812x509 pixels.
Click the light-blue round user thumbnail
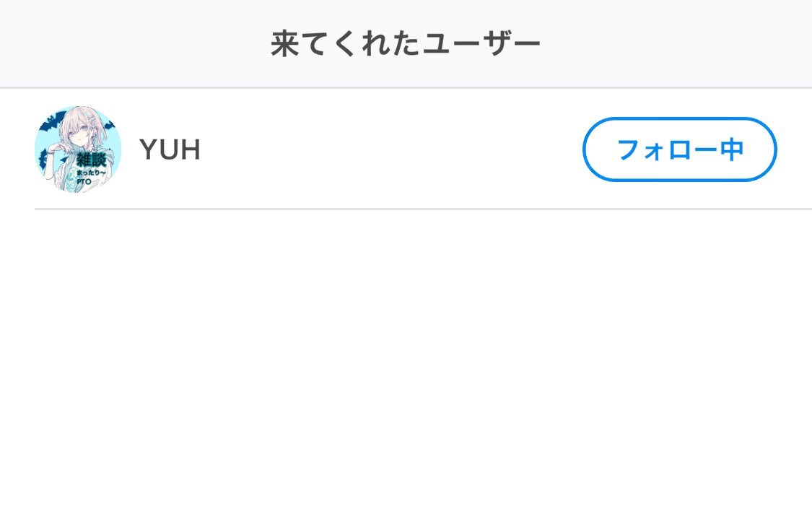[x=77, y=149]
